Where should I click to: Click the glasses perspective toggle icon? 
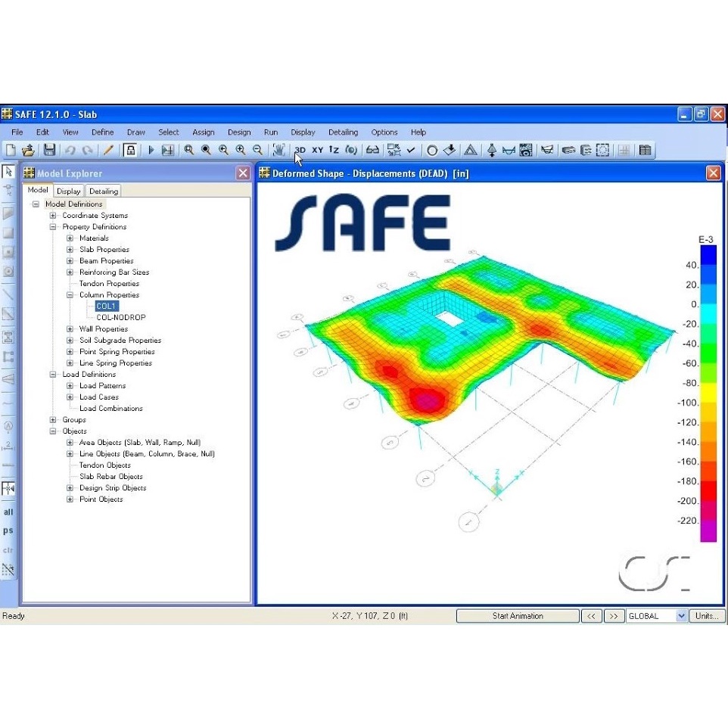coord(372,150)
